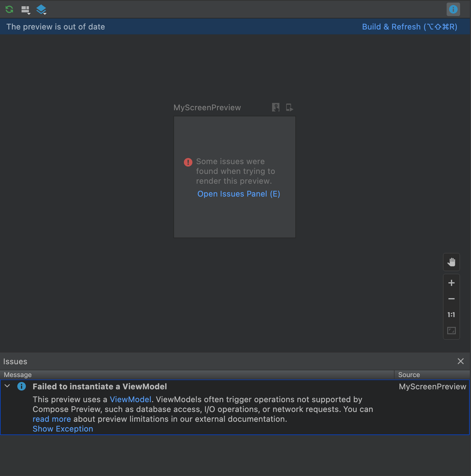
Task: Click the red error badge in the preview
Action: [188, 162]
